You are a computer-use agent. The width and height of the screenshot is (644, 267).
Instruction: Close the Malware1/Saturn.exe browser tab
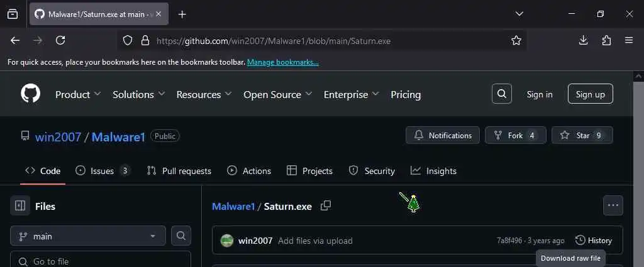pyautogui.click(x=158, y=14)
